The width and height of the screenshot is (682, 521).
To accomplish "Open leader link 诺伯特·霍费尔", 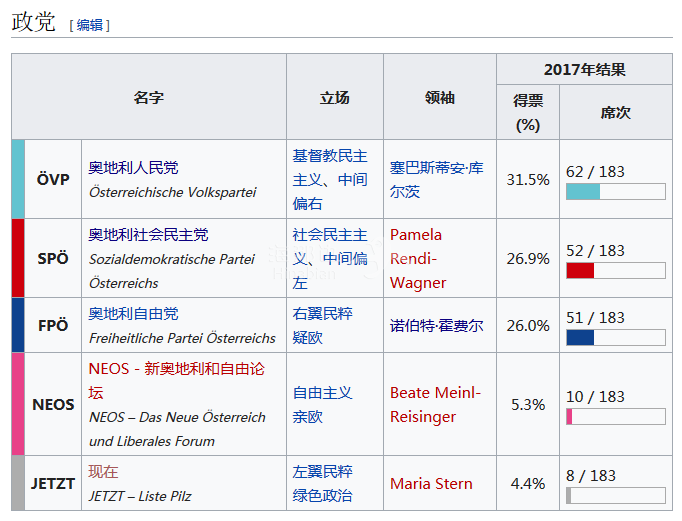I will coord(436,326).
